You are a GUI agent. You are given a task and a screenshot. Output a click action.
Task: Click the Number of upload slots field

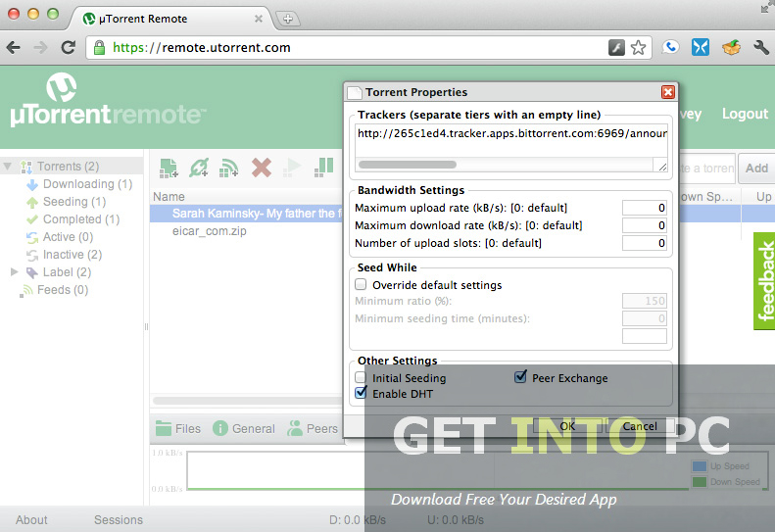tap(644, 243)
